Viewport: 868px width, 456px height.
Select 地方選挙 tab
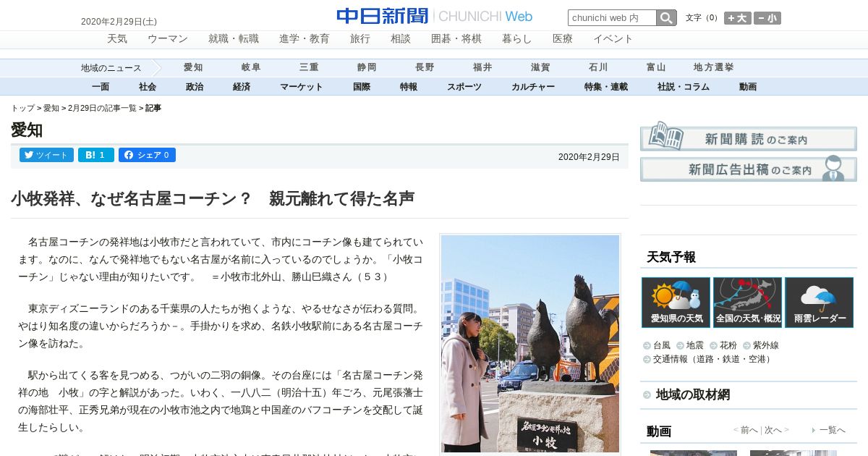(714, 67)
